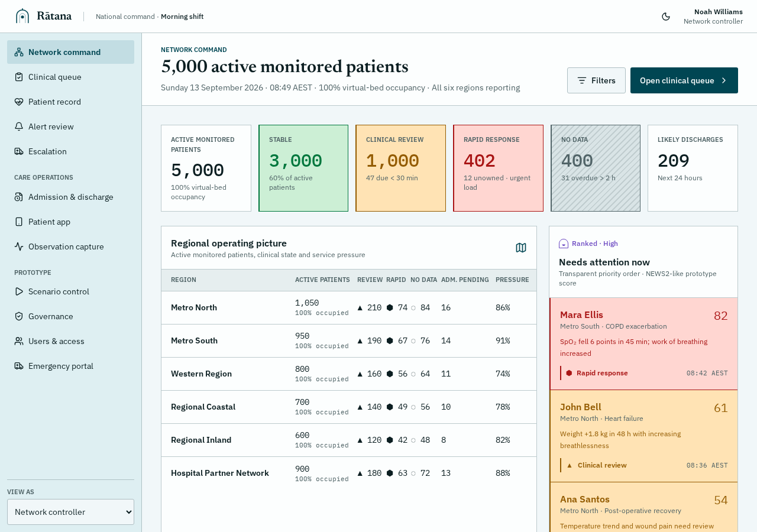This screenshot has height=532, width=757.
Task: Click the Observation capture pulse icon
Action: coord(19,246)
